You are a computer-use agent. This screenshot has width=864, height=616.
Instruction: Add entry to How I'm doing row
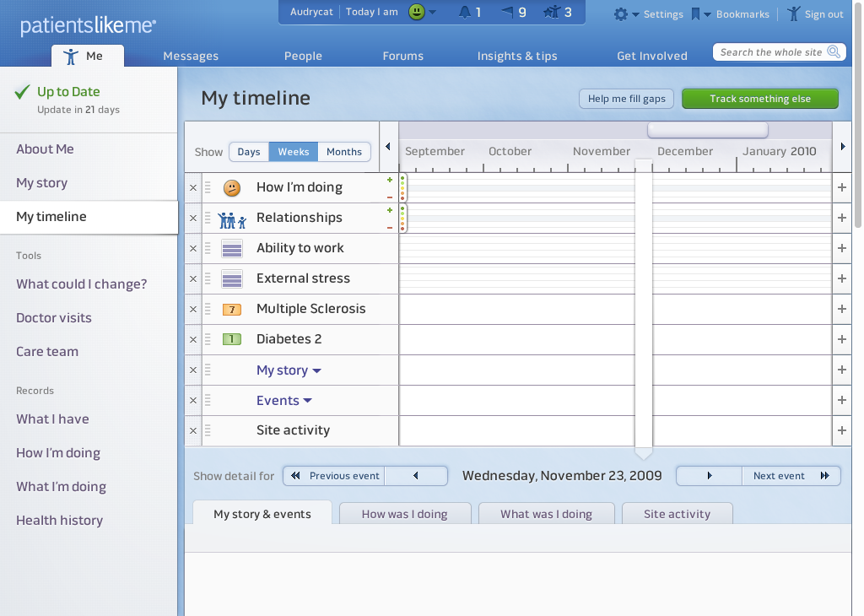841,187
